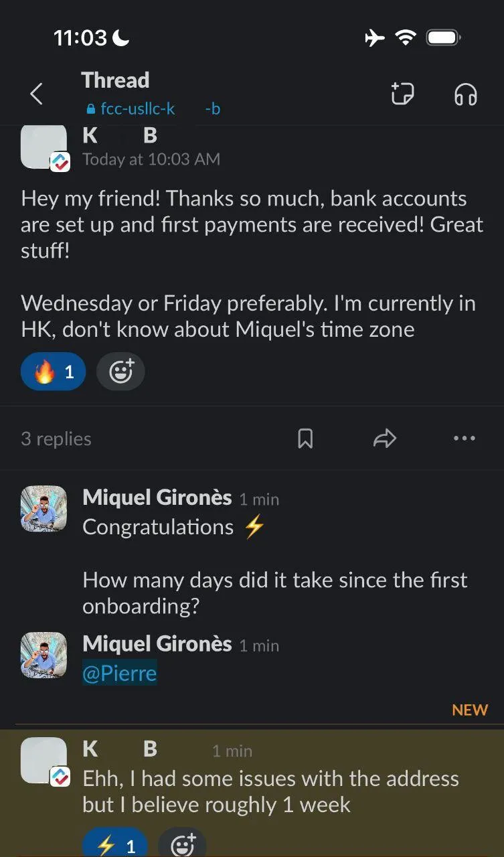Add a reaction to the first message
The image size is (504, 857).
tap(120, 371)
